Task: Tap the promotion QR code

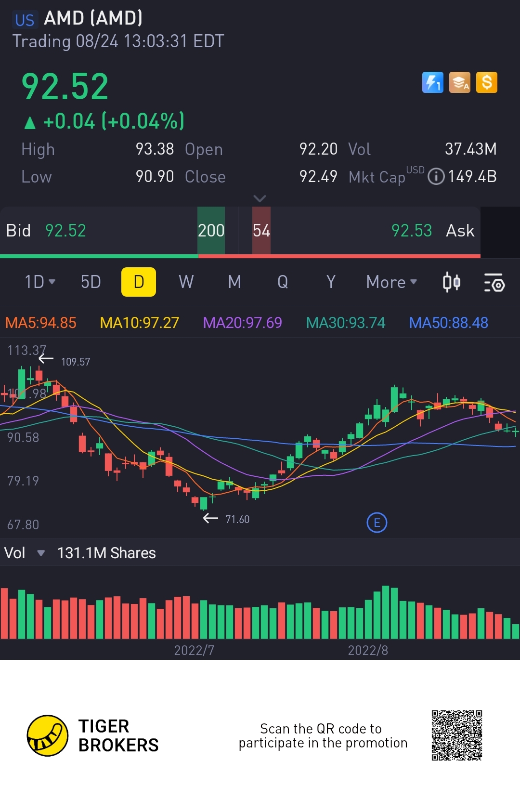Action: [457, 735]
